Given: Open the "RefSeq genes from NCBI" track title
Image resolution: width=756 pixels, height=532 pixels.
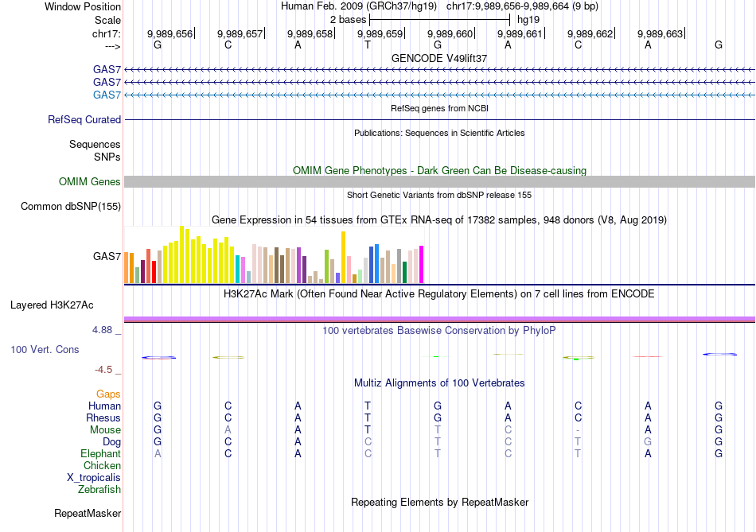Looking at the screenshot, I should [x=439, y=108].
